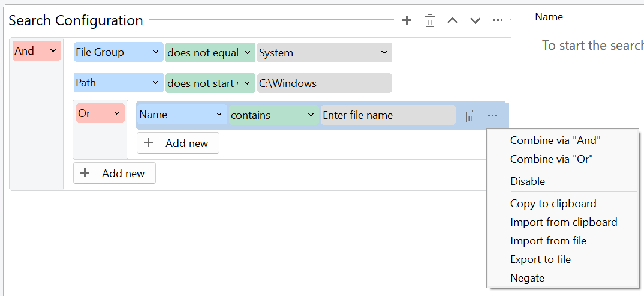Click the move down chevron icon
644x296 pixels.
475,21
